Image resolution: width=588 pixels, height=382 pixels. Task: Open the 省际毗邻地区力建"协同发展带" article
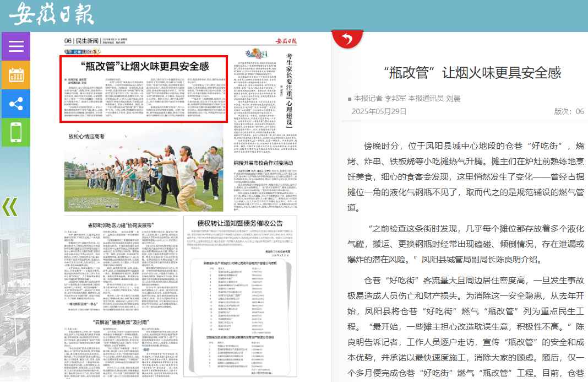click(121, 225)
